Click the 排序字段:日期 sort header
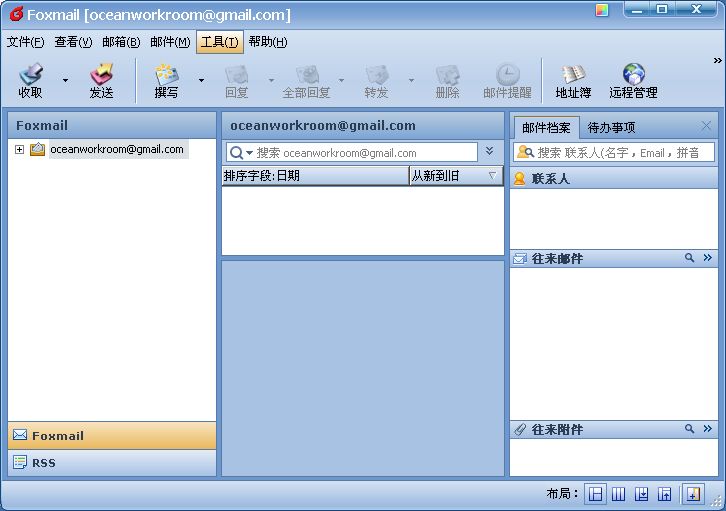Screen dimensions: 726x511 (x=315, y=176)
